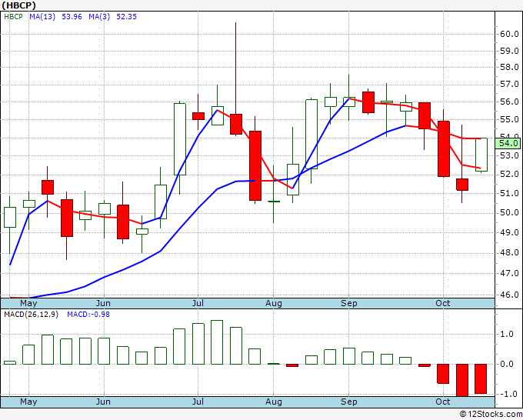The width and height of the screenshot is (523, 420).
Task: Click Aug on the price chart time axis
Action: (274, 304)
